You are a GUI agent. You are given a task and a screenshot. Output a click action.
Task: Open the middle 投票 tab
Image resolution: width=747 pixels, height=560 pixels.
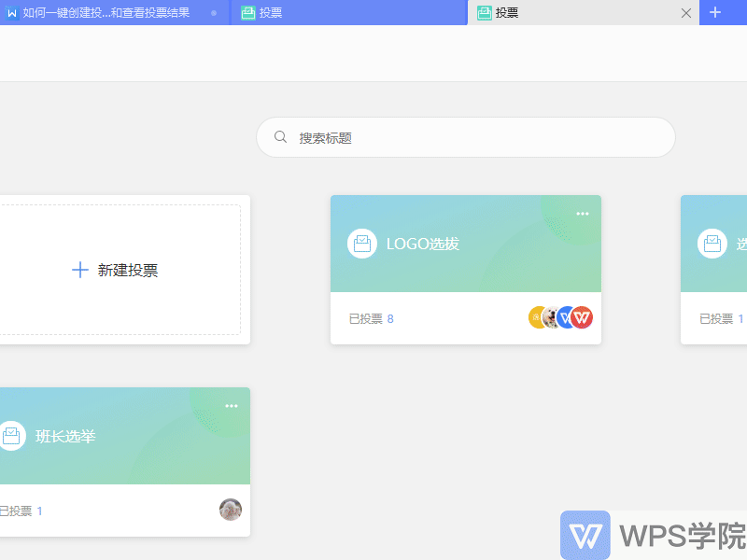348,13
